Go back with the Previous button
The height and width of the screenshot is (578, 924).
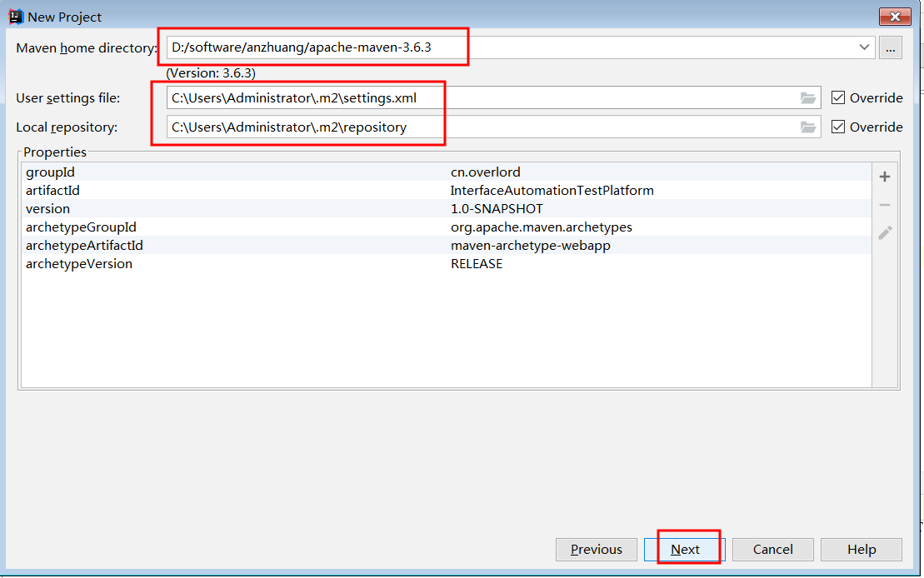(x=597, y=550)
